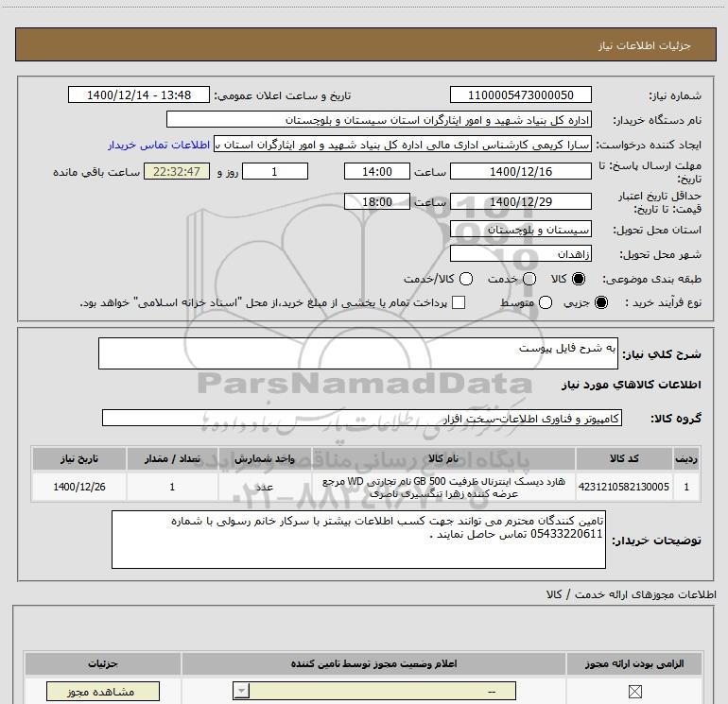The width and height of the screenshot is (728, 704).
Task: Click the نام کالا column header
Action: pyautogui.click(x=443, y=458)
